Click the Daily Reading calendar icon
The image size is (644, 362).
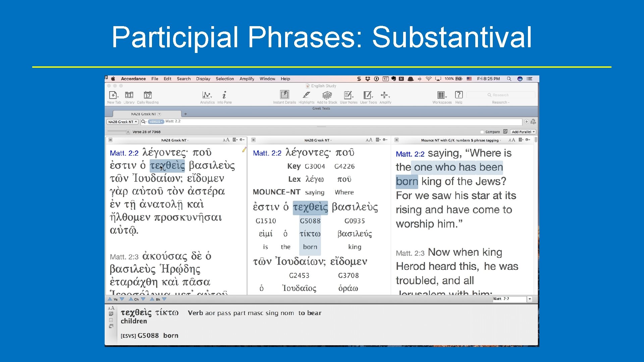[148, 95]
